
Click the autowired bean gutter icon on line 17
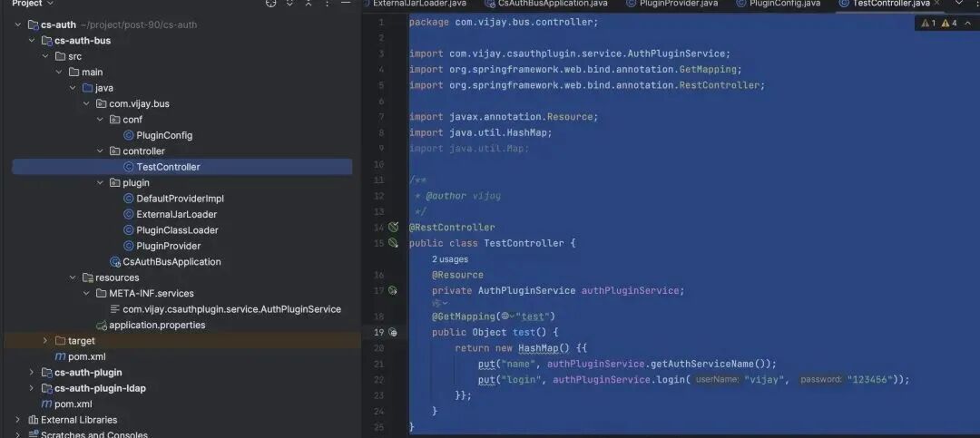click(393, 290)
